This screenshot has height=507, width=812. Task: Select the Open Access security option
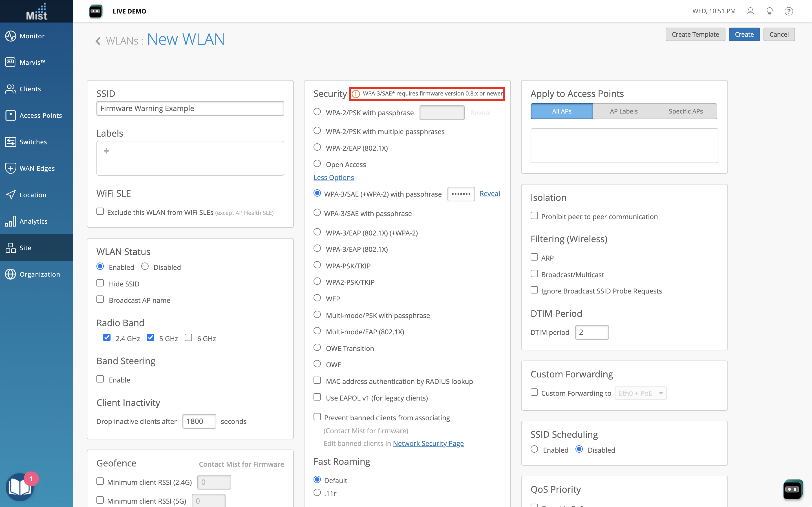[317, 164]
